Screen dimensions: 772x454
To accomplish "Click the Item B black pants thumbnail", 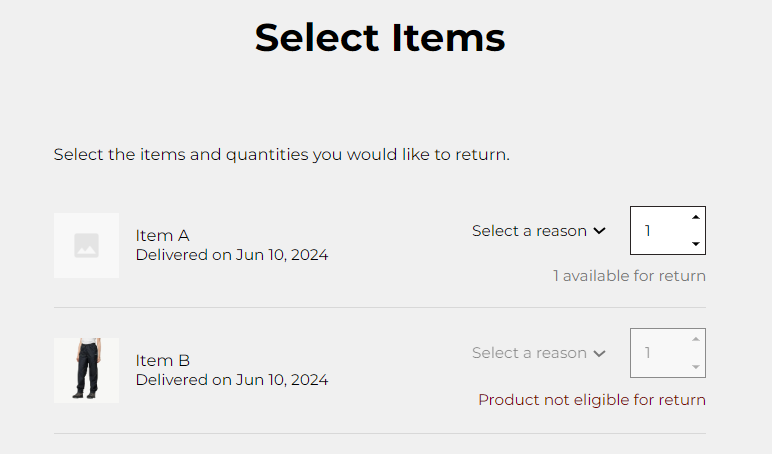I will 86,370.
